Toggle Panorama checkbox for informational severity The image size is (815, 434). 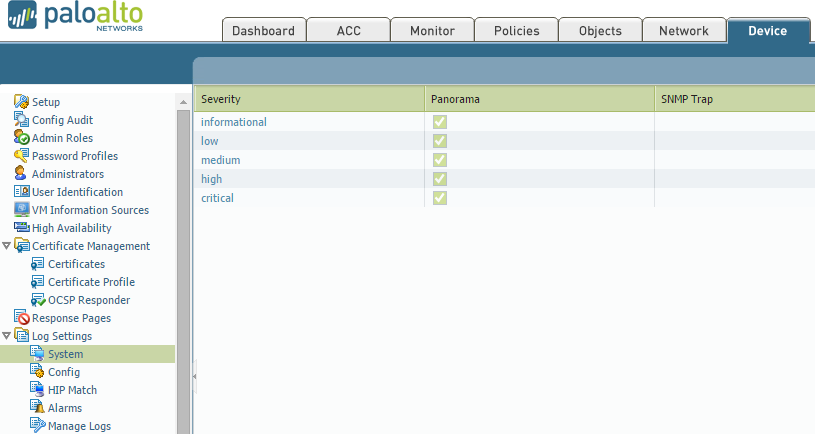(x=439, y=122)
